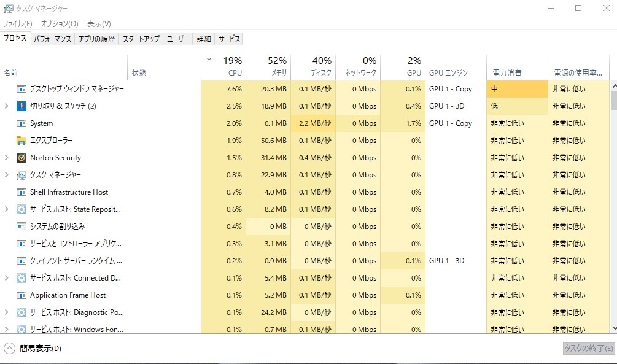Click the System process icon
617x364 pixels.
(21, 123)
